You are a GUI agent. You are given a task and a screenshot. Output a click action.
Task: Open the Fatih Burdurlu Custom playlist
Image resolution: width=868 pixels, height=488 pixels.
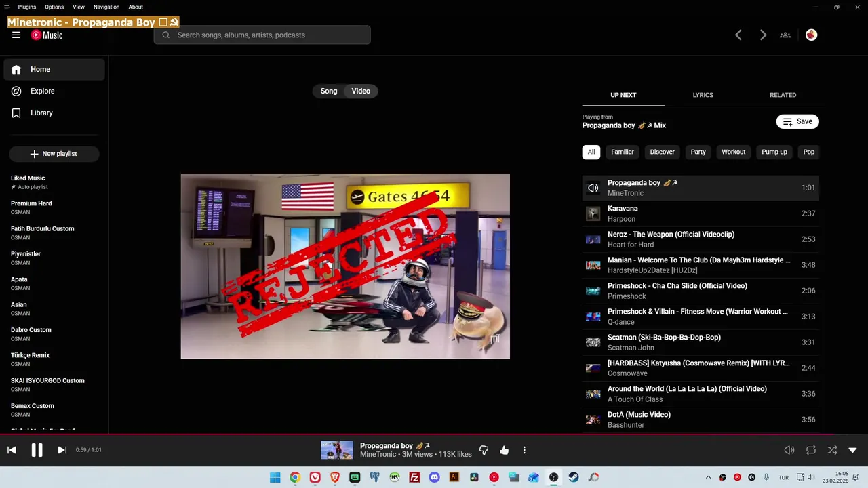(x=54, y=232)
